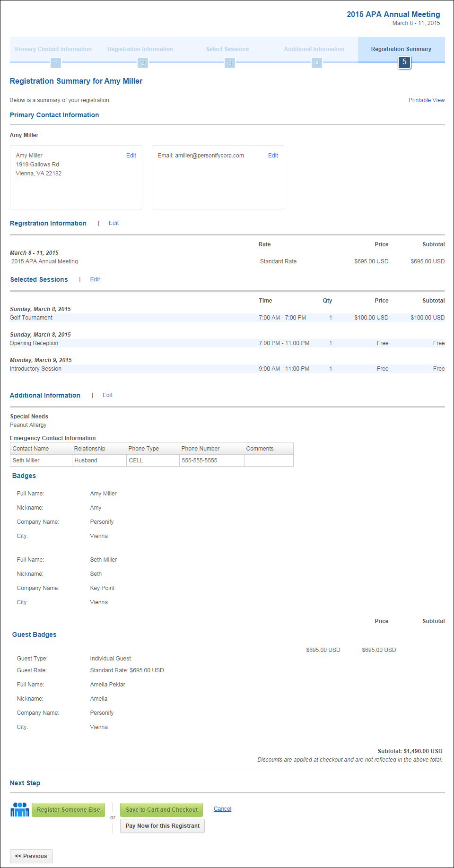Go to the Select Sessions step tab

[227, 49]
